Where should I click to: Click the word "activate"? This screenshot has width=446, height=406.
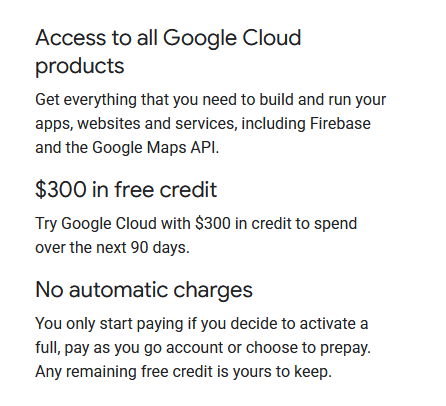(327, 324)
